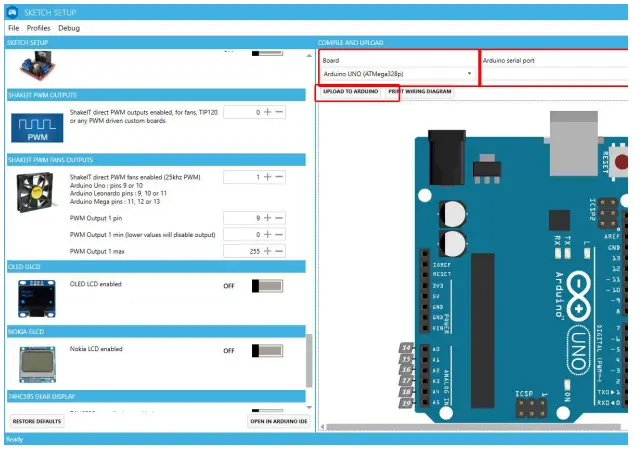Click the OLED GLCD section header
This screenshot has height=449, width=634.
point(156,267)
